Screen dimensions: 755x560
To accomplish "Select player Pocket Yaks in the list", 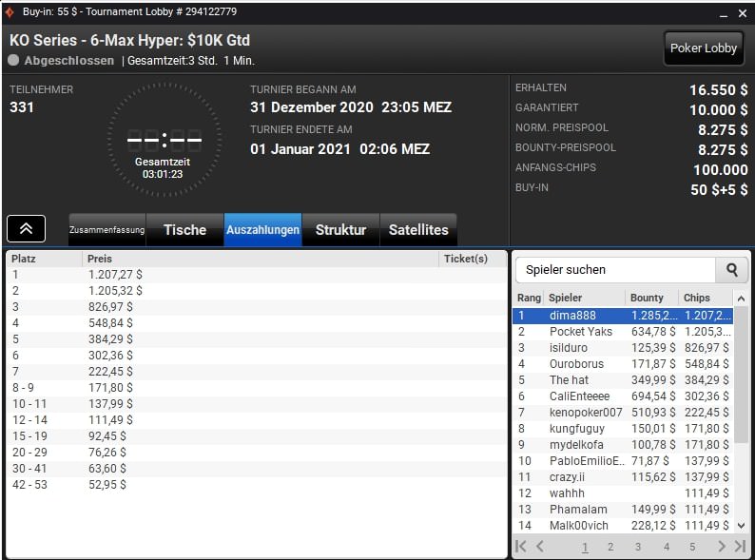I will (x=580, y=332).
